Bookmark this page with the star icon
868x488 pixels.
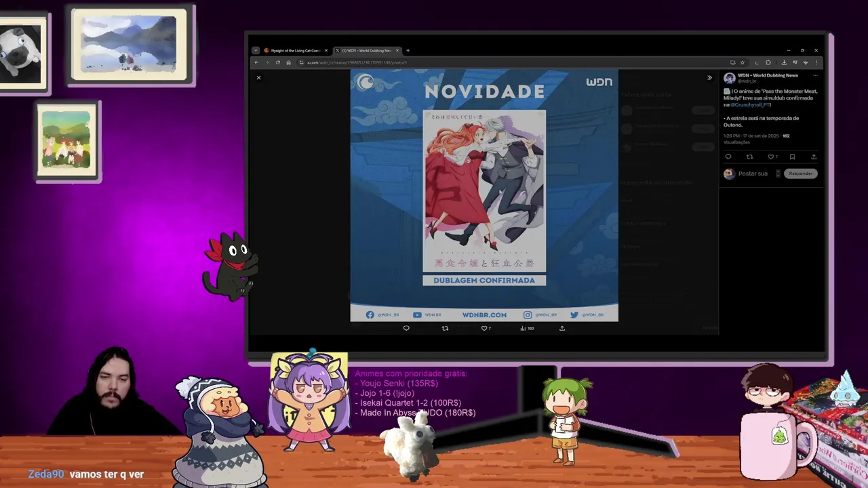click(x=743, y=62)
